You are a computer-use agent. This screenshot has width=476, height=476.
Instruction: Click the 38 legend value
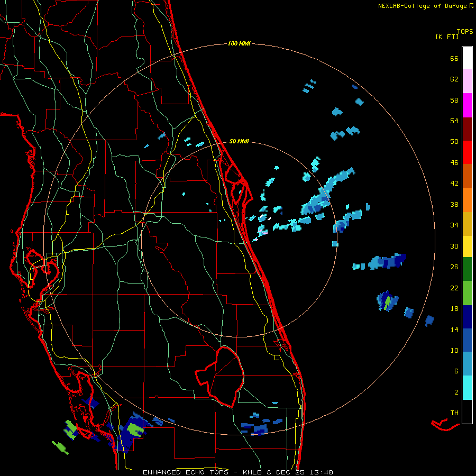(x=454, y=204)
